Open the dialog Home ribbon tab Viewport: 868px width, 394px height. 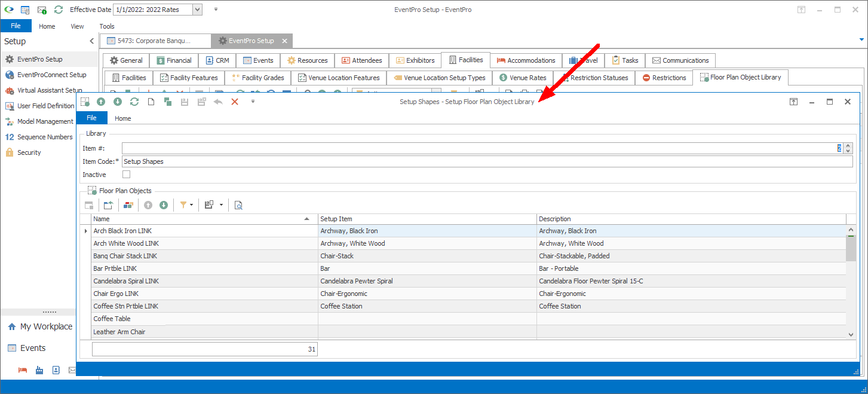coord(123,118)
